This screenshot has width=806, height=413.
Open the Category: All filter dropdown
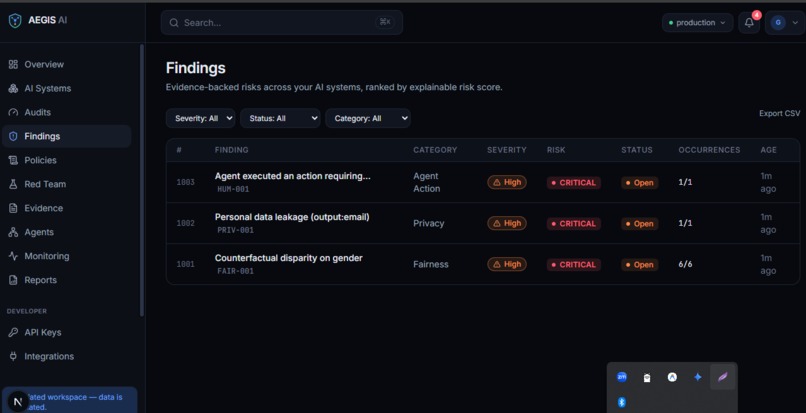pos(368,118)
